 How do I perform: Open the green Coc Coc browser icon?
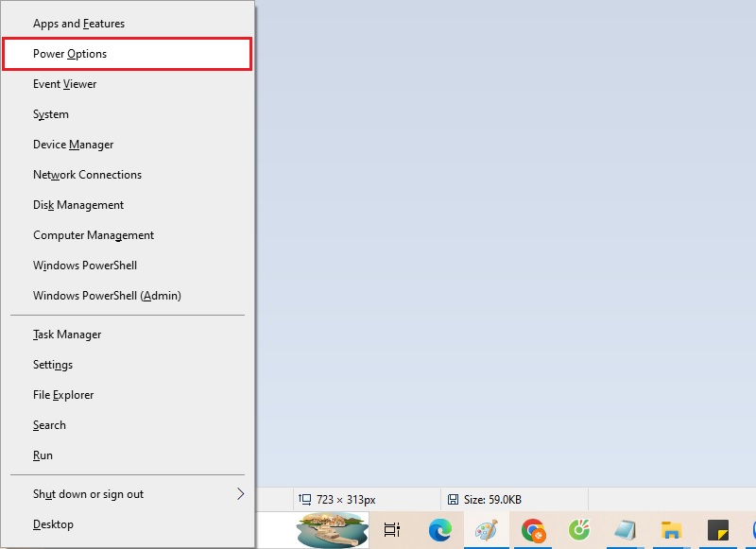click(x=579, y=530)
